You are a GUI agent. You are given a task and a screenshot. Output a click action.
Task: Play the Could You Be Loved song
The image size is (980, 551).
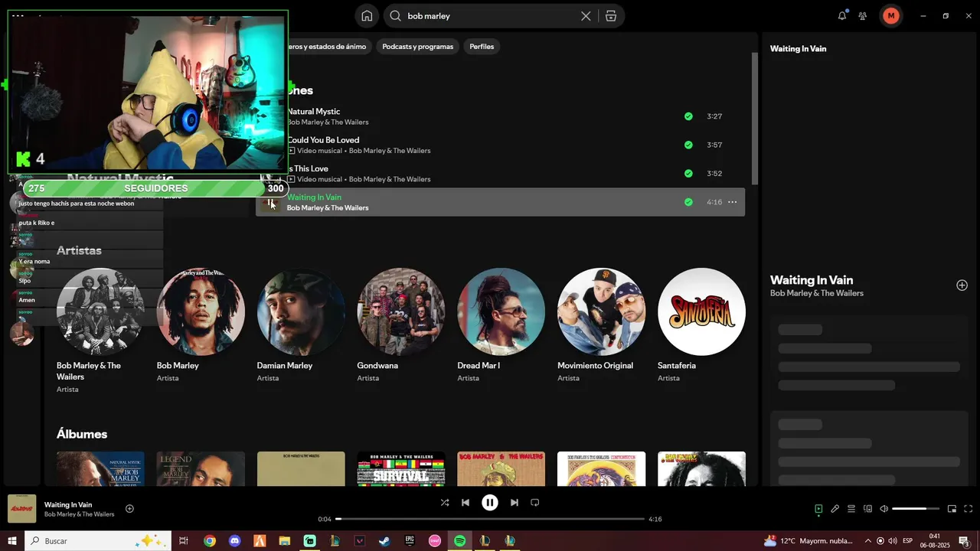[x=500, y=145]
